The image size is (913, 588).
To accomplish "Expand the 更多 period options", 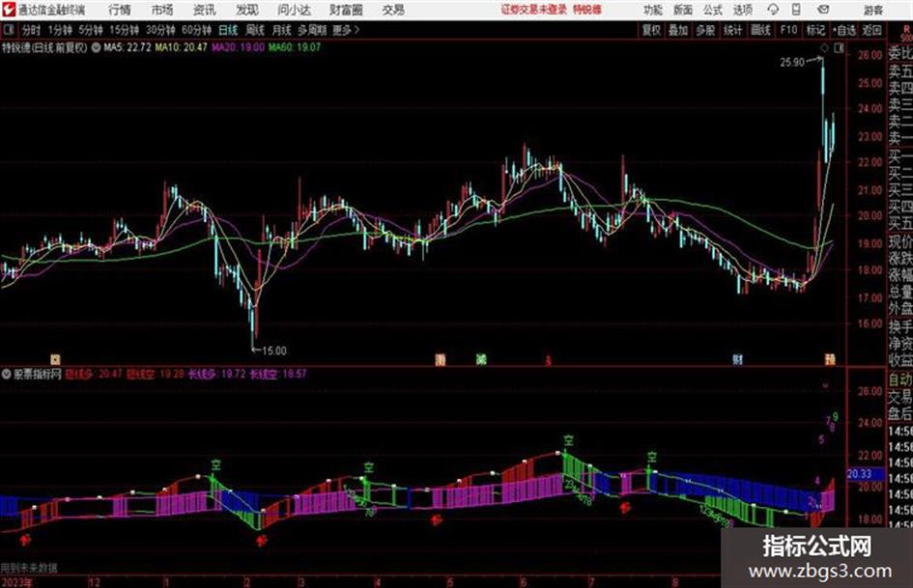I will [346, 30].
